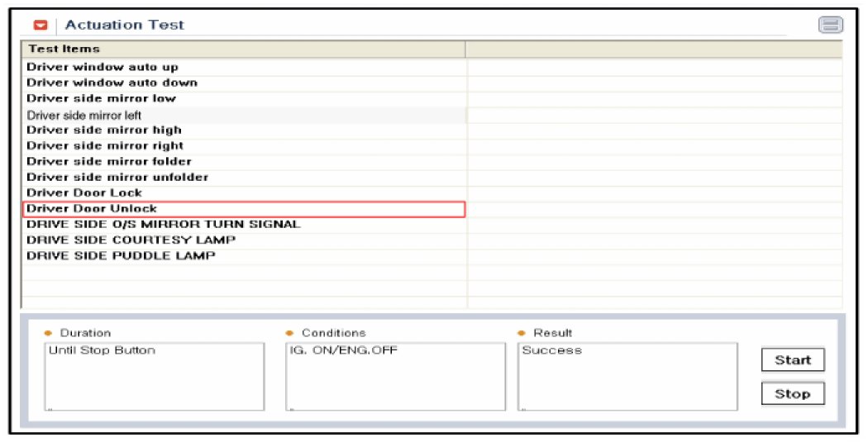This screenshot has width=868, height=442.
Task: Click inside the Duration text box
Action: click(x=154, y=376)
